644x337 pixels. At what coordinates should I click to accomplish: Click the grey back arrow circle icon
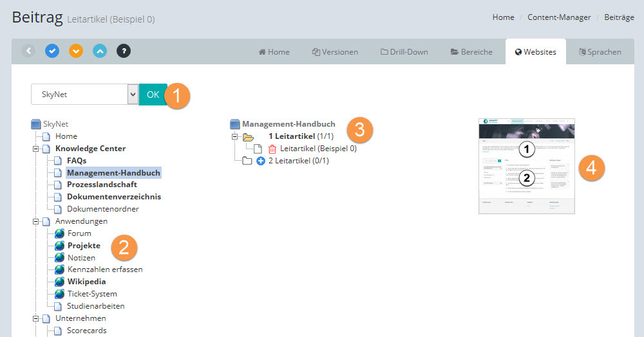[28, 51]
